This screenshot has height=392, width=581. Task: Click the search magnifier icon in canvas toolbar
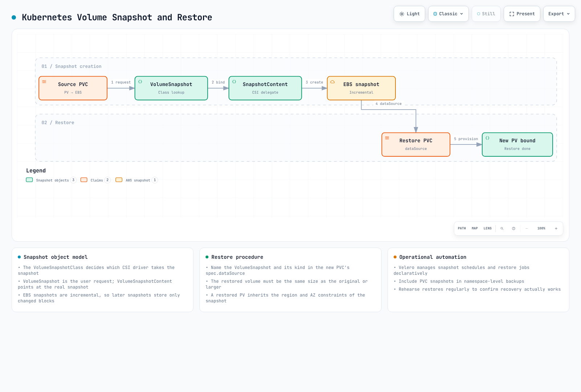pyautogui.click(x=502, y=229)
